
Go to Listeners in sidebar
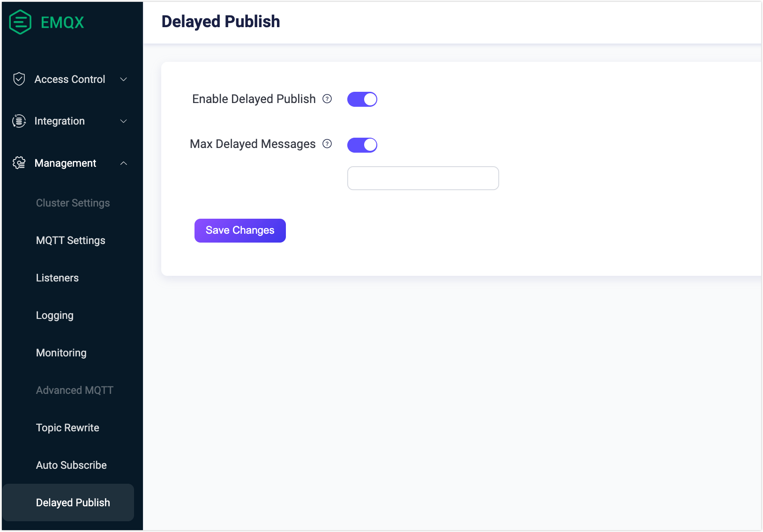point(57,278)
